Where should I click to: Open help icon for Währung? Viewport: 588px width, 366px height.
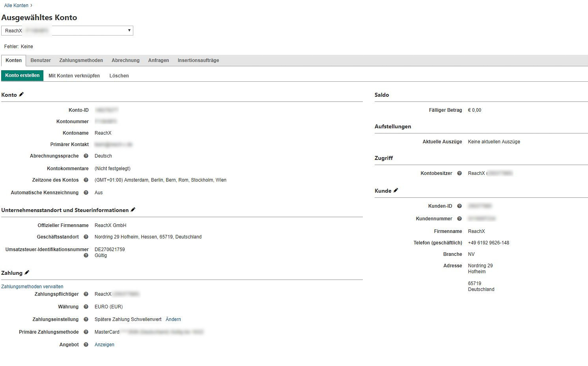coord(86,307)
